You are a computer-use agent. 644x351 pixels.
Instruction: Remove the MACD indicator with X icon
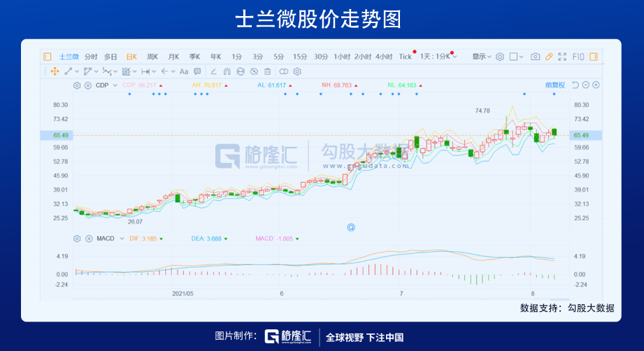89,238
